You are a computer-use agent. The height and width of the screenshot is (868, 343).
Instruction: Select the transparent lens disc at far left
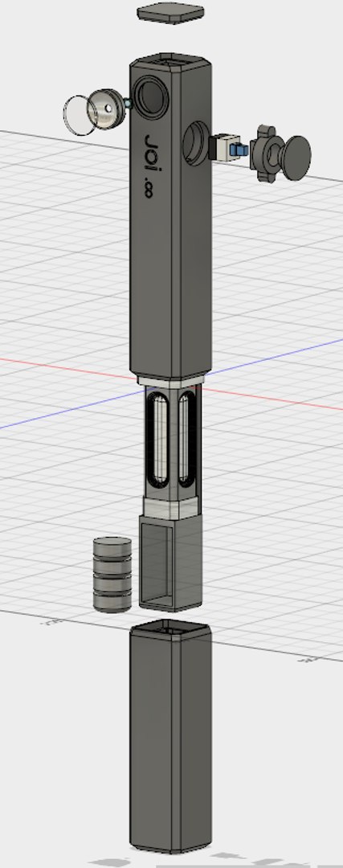click(79, 115)
